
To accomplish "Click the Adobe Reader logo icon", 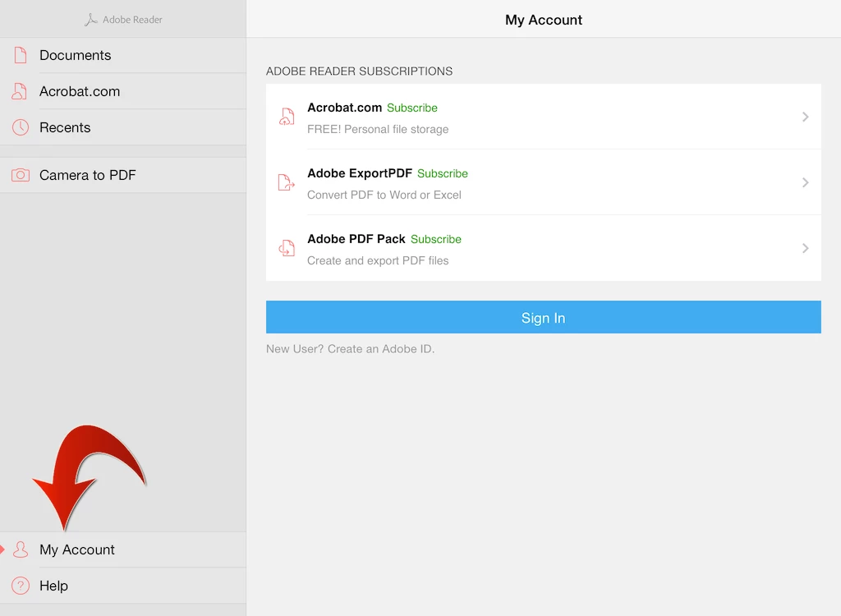I will click(90, 20).
